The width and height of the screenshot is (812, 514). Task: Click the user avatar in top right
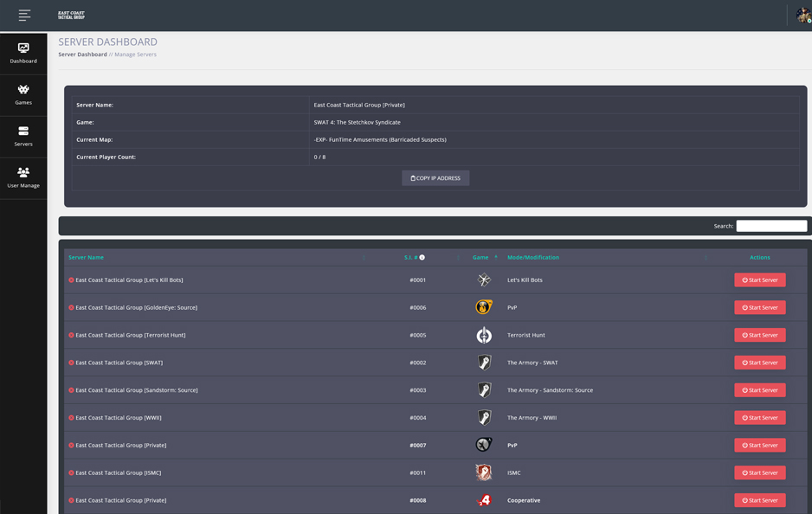[803, 16]
